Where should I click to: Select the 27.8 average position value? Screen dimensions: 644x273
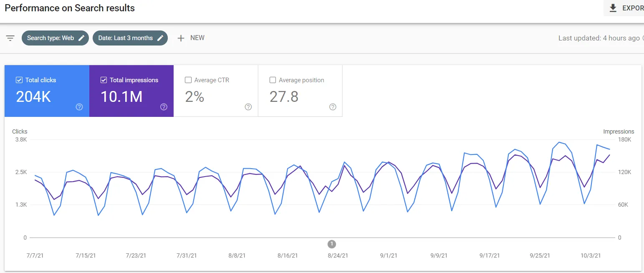click(x=284, y=97)
